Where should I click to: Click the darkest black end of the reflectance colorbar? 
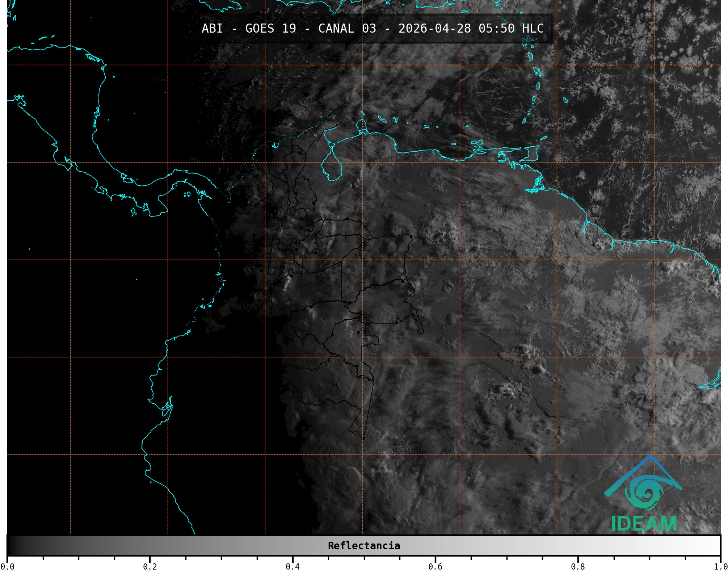coord(11,546)
